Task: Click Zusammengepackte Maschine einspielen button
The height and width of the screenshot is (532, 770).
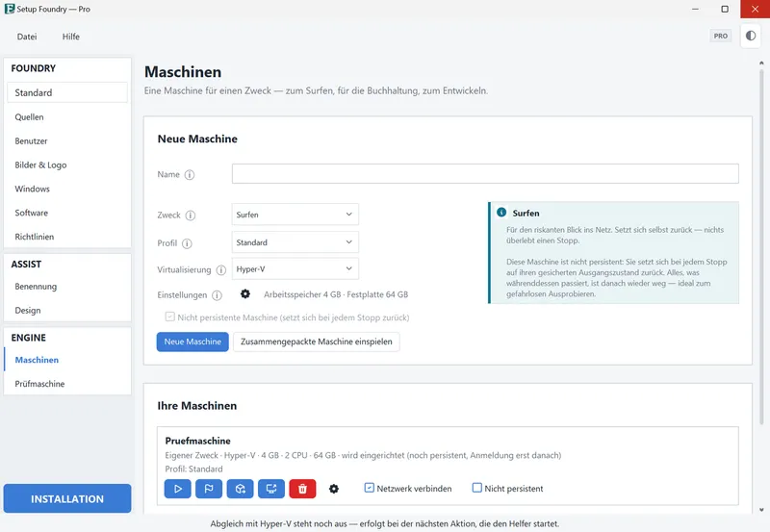Action: 317,342
